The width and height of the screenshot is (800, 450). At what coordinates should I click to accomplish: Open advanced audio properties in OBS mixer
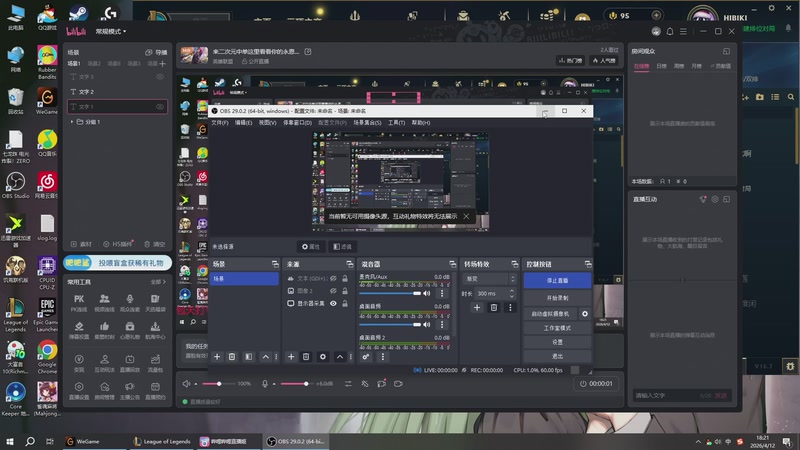click(x=366, y=357)
